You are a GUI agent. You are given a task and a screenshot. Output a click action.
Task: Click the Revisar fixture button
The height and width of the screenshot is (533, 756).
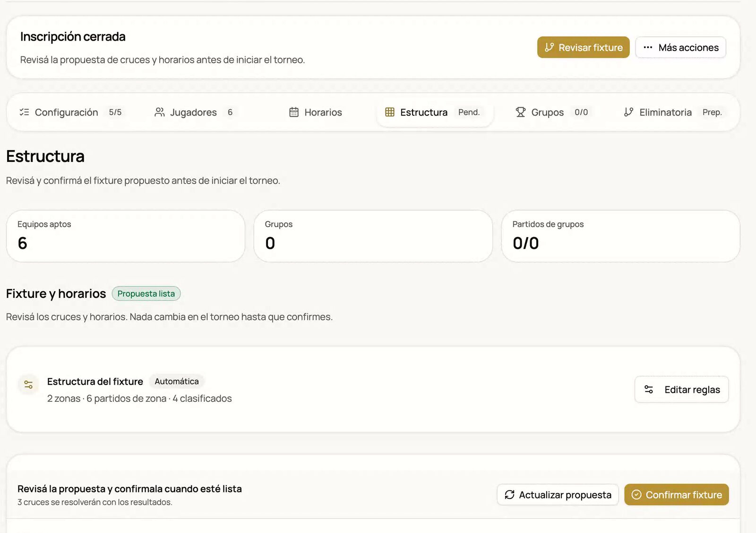click(x=583, y=47)
